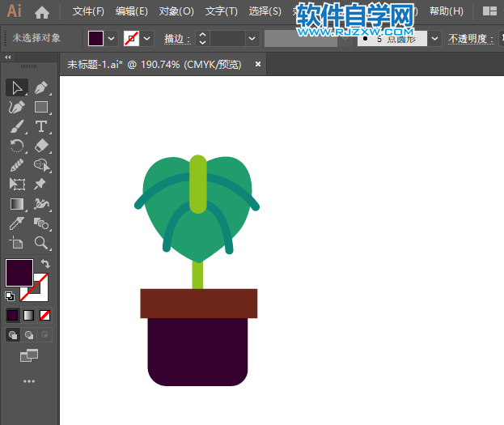The image size is (504, 425).
Task: Select the Pen tool
Action: coord(41,88)
